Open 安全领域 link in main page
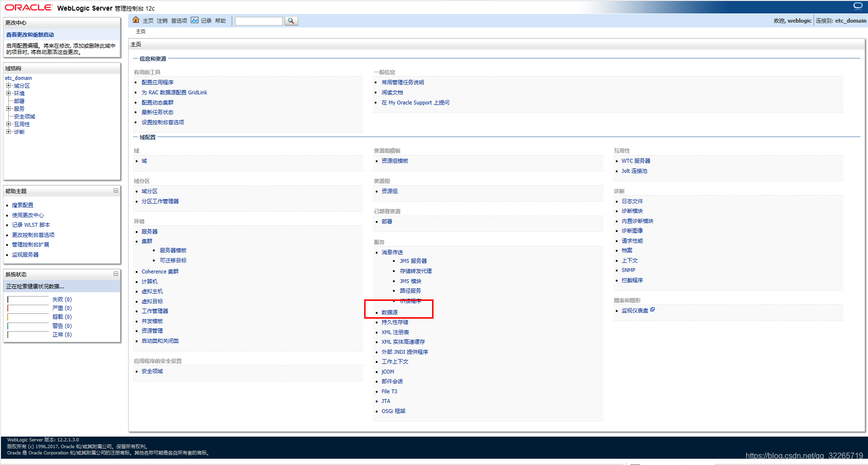 click(152, 371)
